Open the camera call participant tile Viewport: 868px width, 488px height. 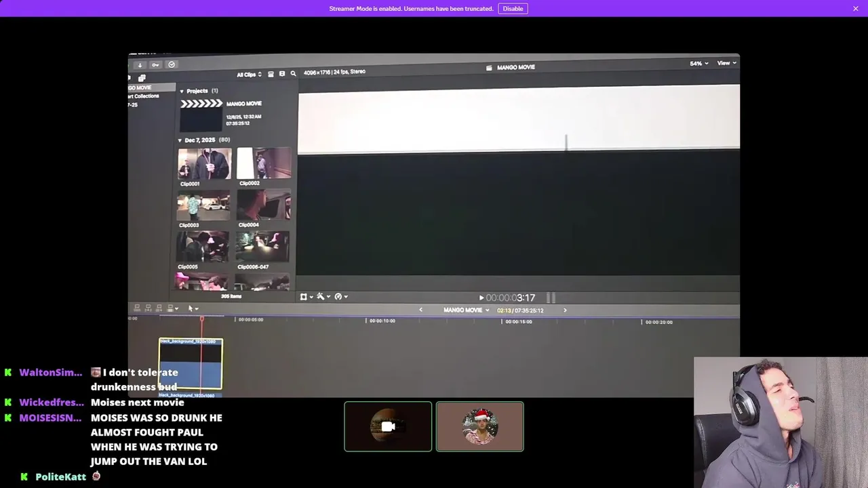(x=388, y=426)
